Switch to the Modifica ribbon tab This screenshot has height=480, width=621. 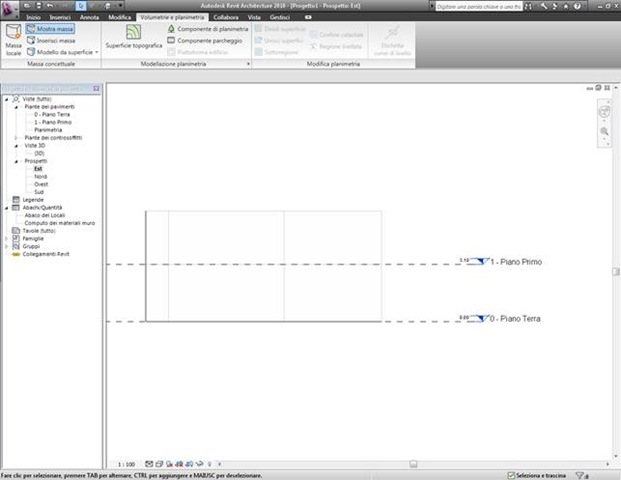[120, 17]
